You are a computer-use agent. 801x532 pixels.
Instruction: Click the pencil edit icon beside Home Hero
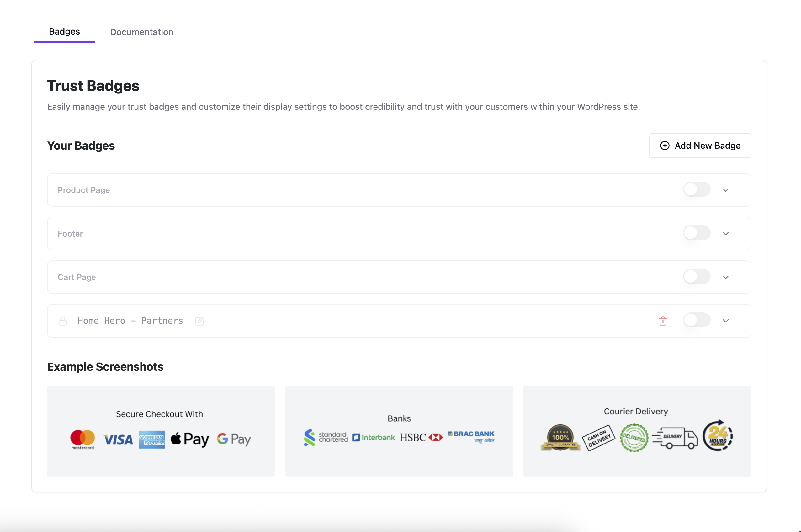pyautogui.click(x=199, y=321)
